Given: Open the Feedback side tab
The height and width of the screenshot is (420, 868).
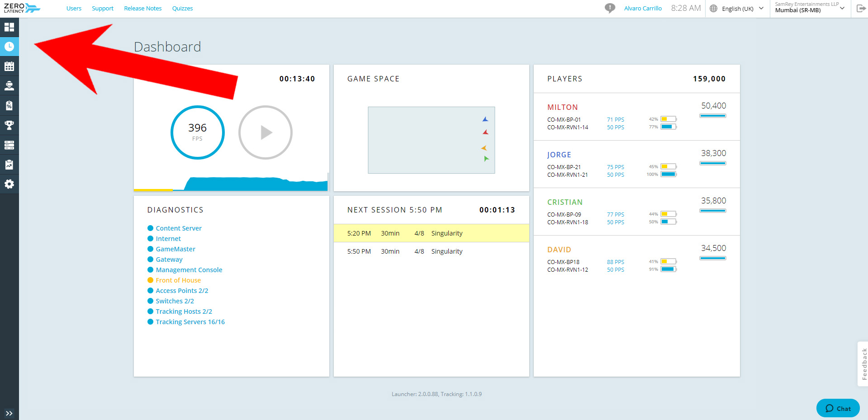Looking at the screenshot, I should coord(863,364).
